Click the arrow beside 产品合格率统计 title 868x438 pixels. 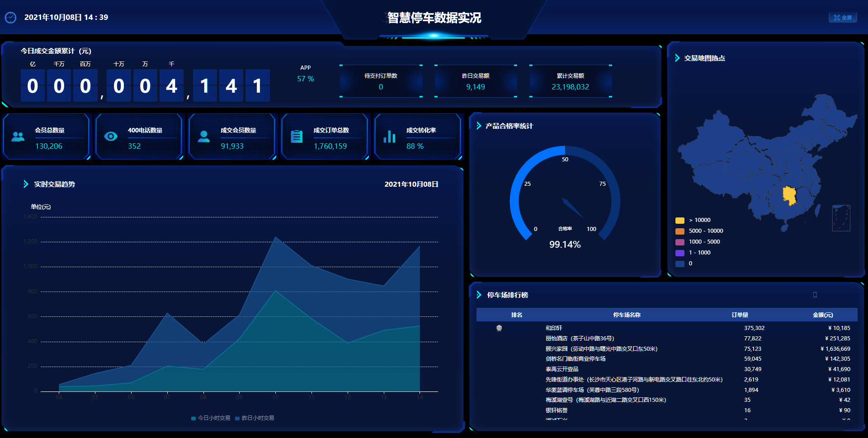(479, 126)
